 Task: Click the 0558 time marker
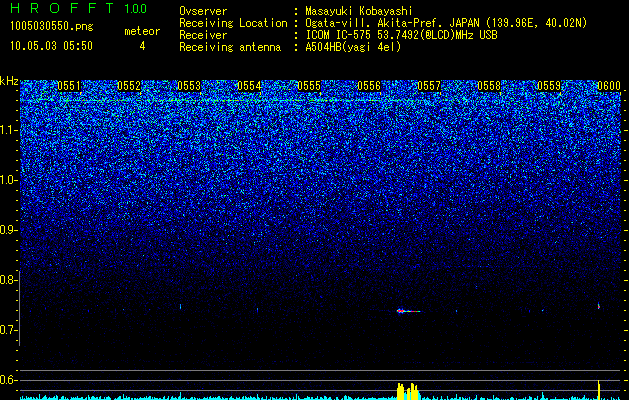489,86
